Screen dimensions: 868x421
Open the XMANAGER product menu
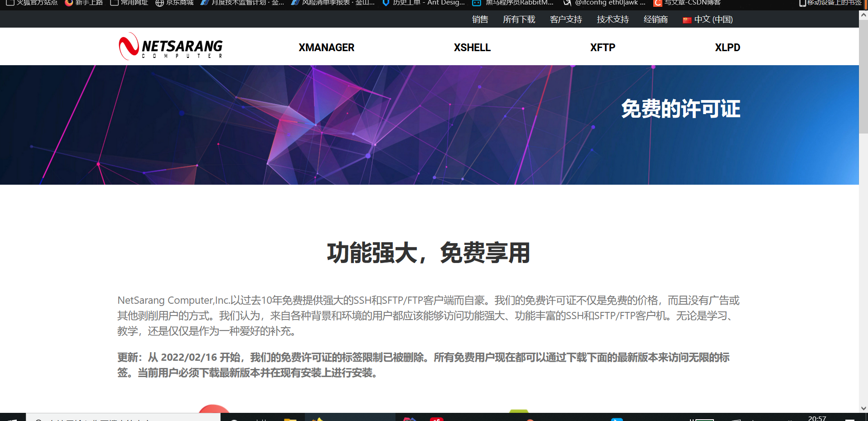(326, 48)
